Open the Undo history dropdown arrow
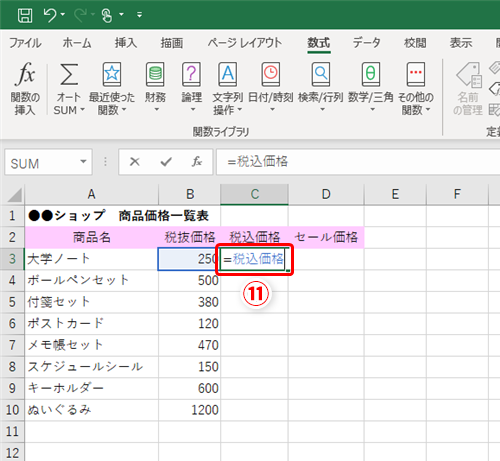 (x=63, y=15)
